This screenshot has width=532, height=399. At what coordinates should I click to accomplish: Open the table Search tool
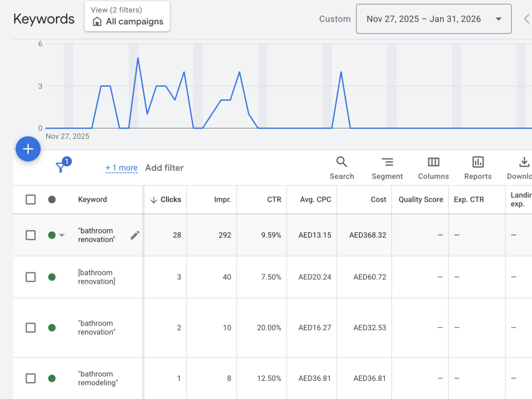[342, 168]
